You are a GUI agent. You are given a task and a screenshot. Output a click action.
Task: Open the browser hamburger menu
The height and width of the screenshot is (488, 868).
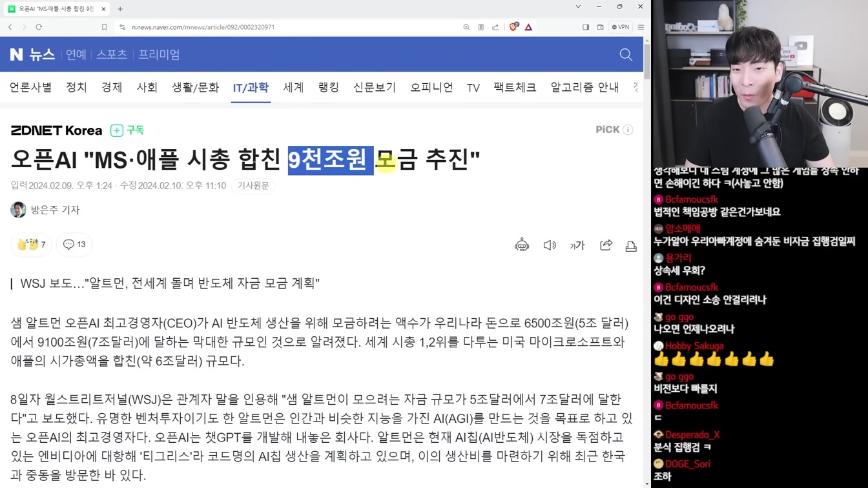(x=641, y=27)
